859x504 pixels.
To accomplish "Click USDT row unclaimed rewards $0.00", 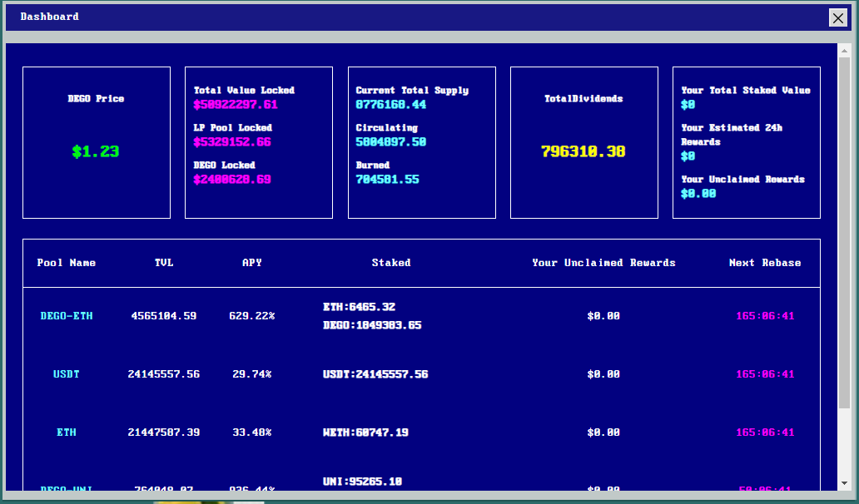I will tap(603, 374).
